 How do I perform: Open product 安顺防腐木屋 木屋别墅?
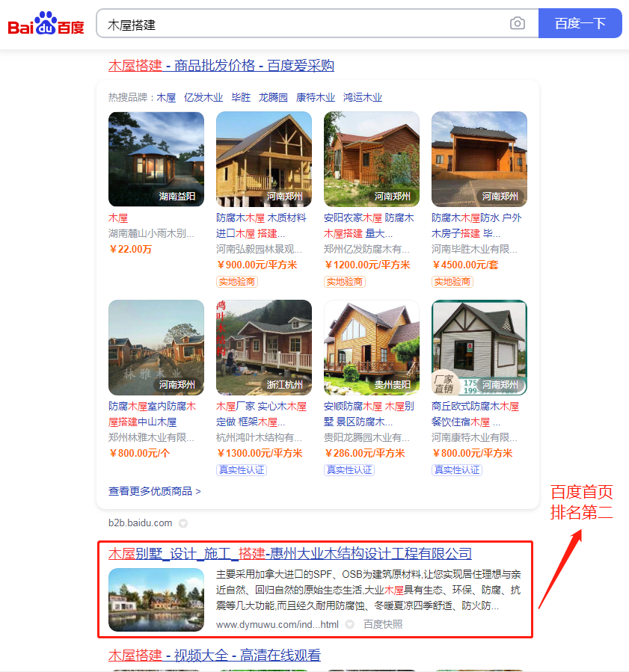tap(369, 414)
